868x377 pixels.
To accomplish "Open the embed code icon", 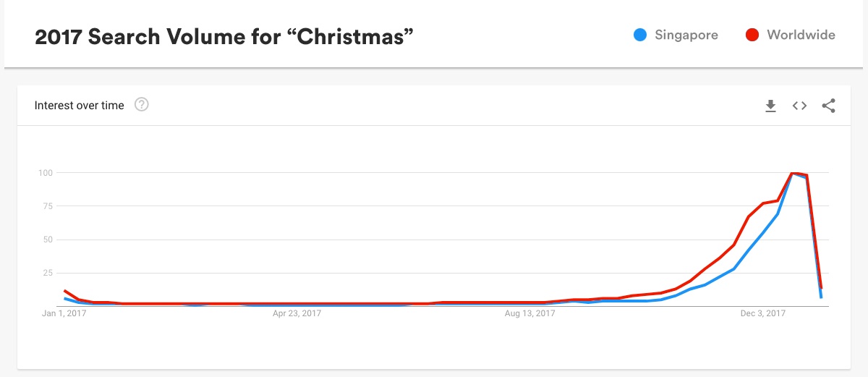I will click(799, 106).
